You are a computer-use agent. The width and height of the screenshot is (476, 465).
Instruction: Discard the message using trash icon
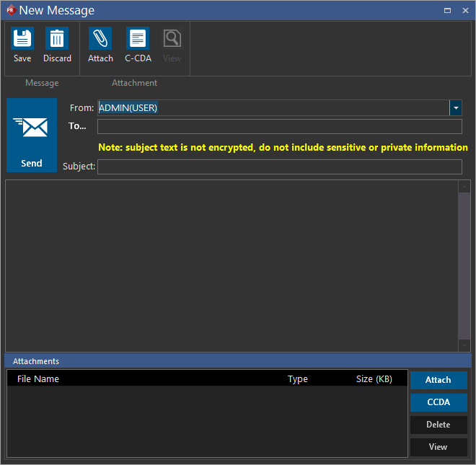(x=57, y=39)
